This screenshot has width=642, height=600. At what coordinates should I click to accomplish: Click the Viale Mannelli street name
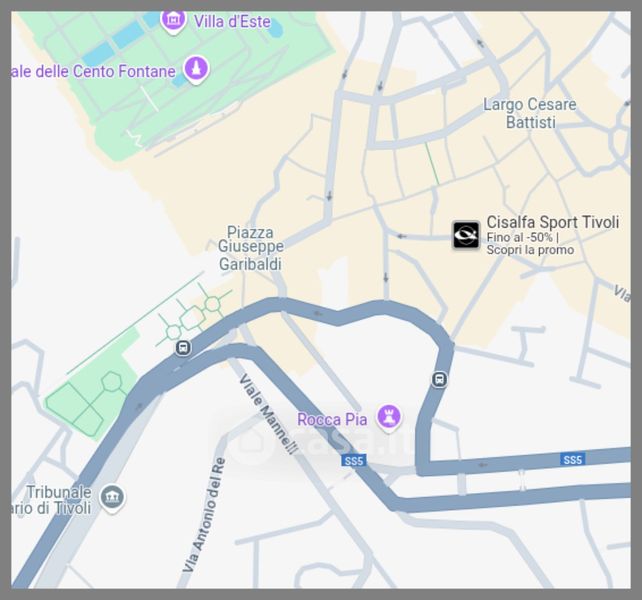click(268, 414)
